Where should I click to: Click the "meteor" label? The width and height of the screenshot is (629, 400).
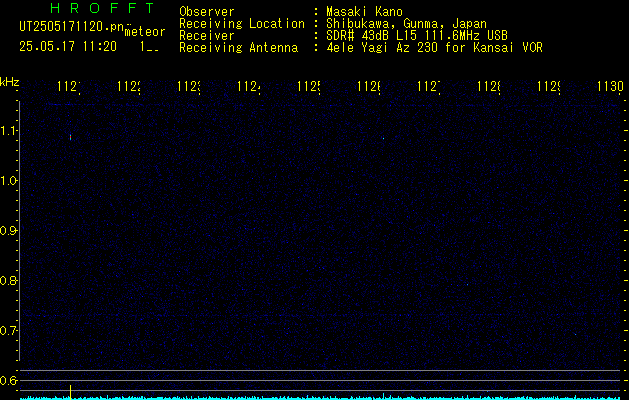point(145,32)
